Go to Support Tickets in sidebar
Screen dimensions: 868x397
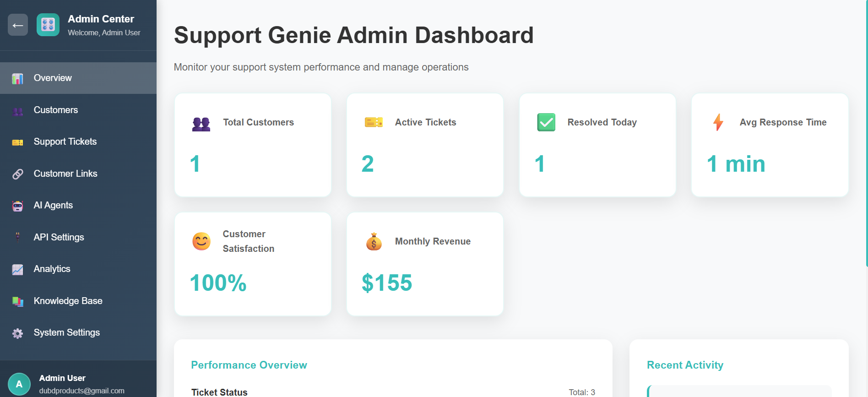78,141
